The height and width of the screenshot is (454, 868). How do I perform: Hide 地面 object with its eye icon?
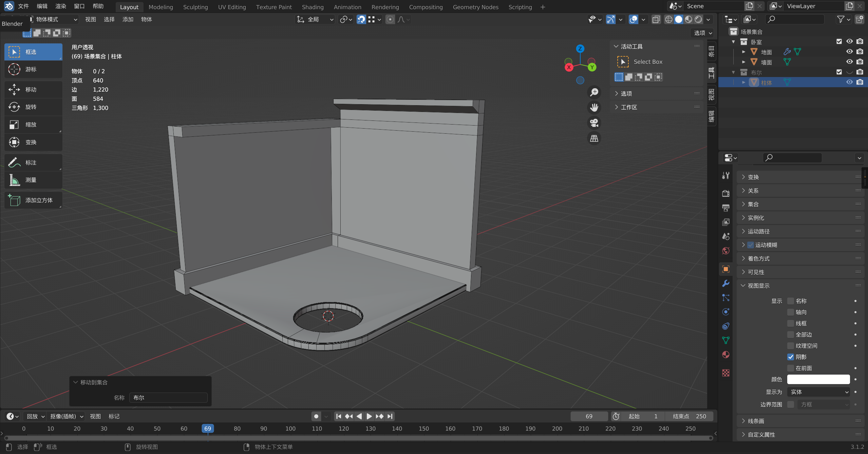point(849,52)
